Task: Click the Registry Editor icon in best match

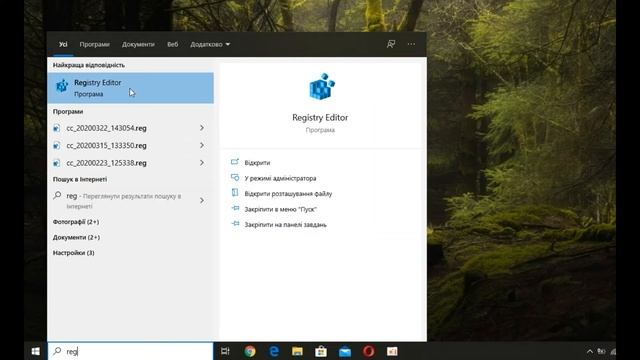Action: [x=62, y=86]
